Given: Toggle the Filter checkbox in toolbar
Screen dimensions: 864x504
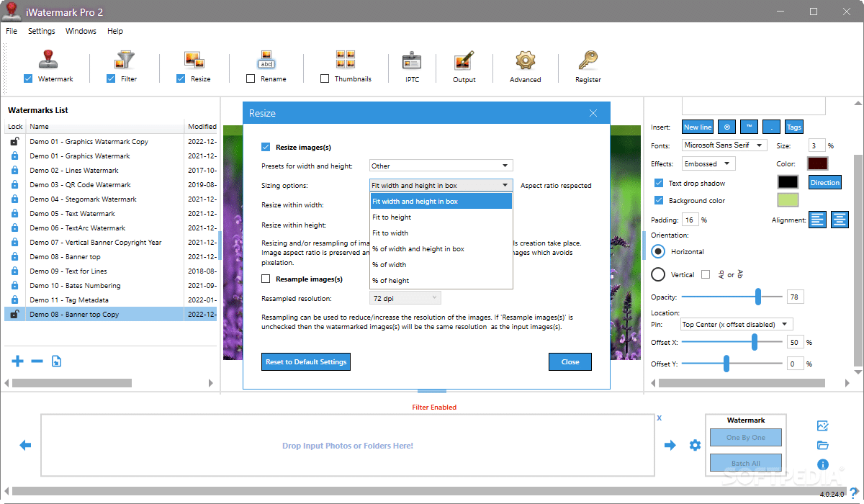Looking at the screenshot, I should 111,78.
